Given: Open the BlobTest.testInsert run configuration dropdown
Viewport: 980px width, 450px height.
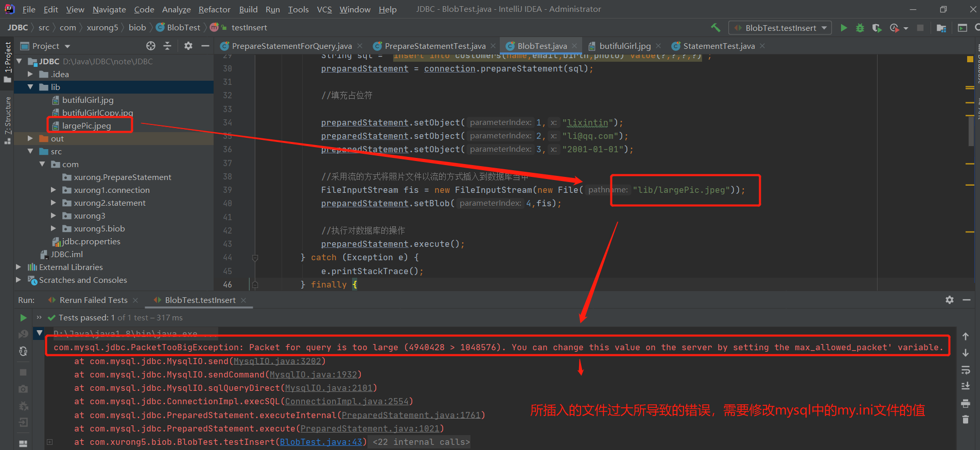Looking at the screenshot, I should tap(780, 28).
